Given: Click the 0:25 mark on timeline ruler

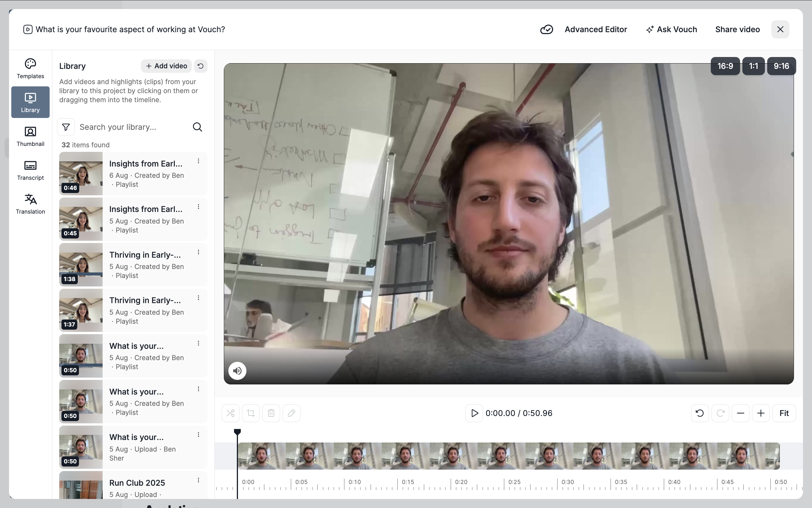Looking at the screenshot, I should click(x=514, y=482).
